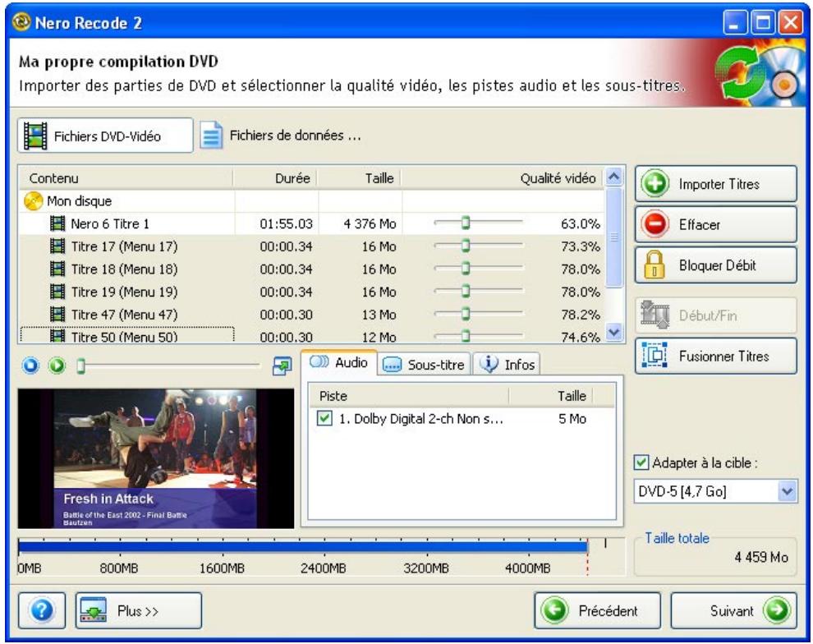Click the Contenu column header
The height and width of the screenshot is (644, 813).
point(126,178)
